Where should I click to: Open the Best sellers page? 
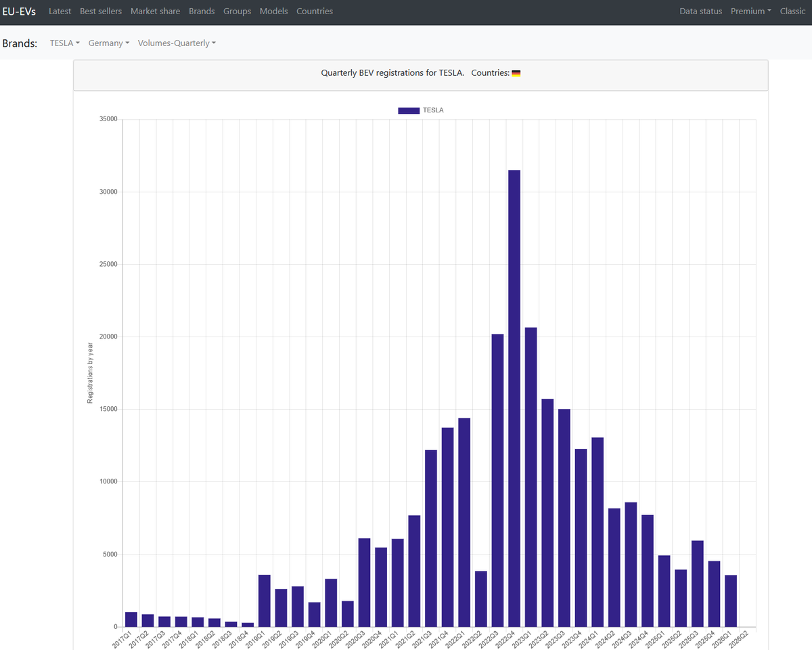tap(101, 12)
